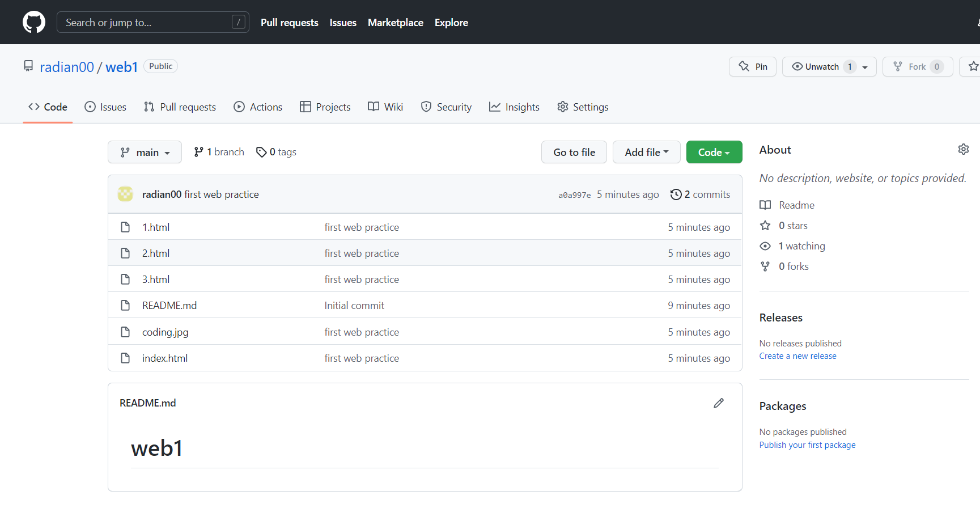Expand the main branch selector
This screenshot has width=980, height=508.
pos(145,152)
